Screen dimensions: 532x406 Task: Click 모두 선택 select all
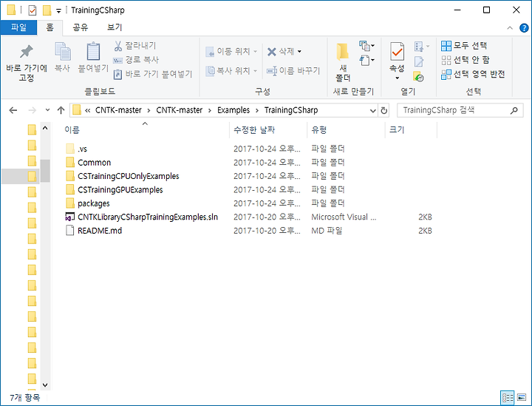pos(464,46)
